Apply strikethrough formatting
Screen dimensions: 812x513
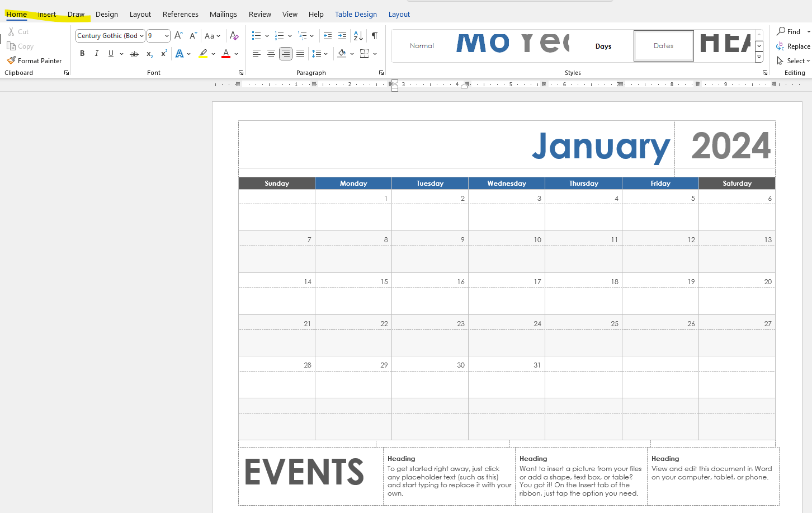pyautogui.click(x=134, y=54)
